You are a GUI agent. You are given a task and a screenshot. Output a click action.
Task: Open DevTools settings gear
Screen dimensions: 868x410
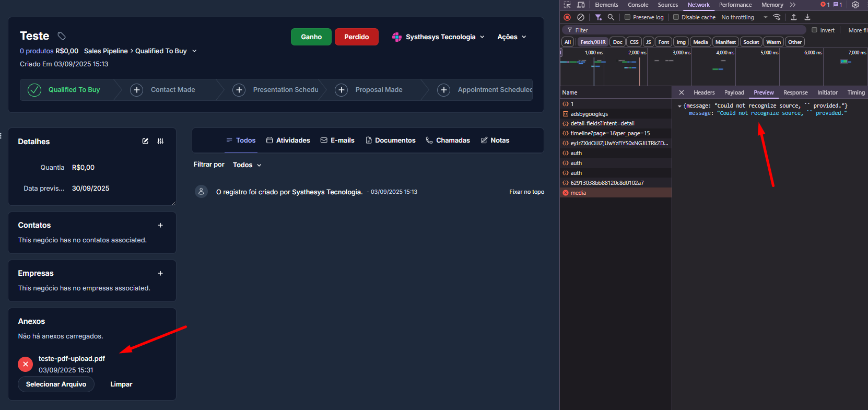pos(855,5)
